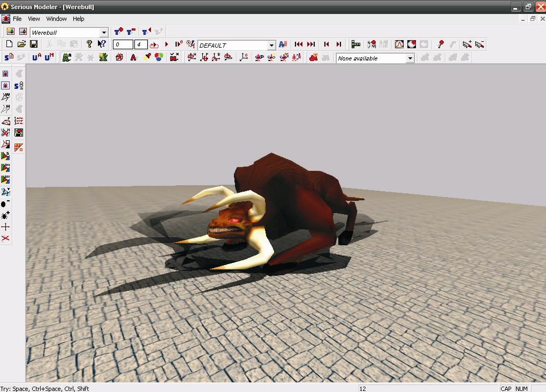Click the red house-shaped icon
This screenshot has height=392, width=546.
(119, 57)
